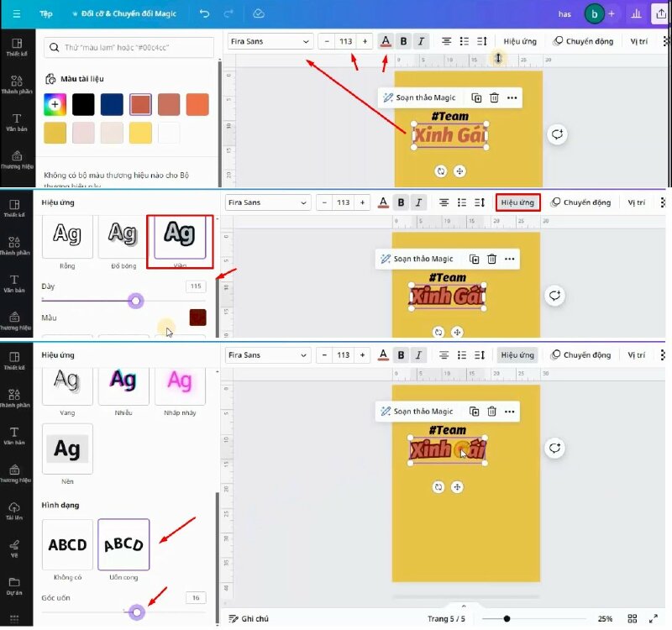
Task: Select the Uốn cong curved shape option
Action: pos(123,544)
